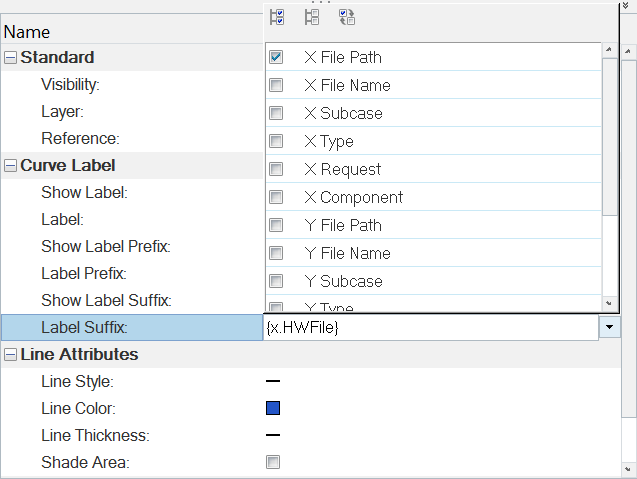Enable the Y Subcase checkbox
This screenshot has height=479, width=637.
pos(276,282)
